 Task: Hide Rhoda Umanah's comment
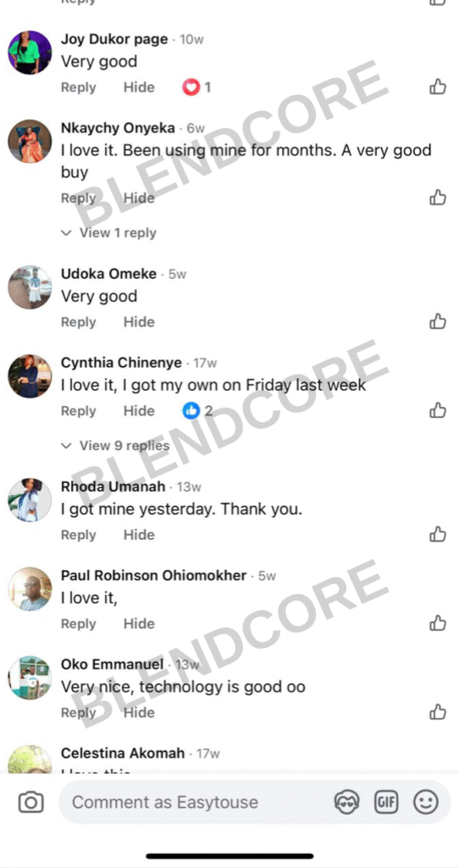tap(139, 535)
